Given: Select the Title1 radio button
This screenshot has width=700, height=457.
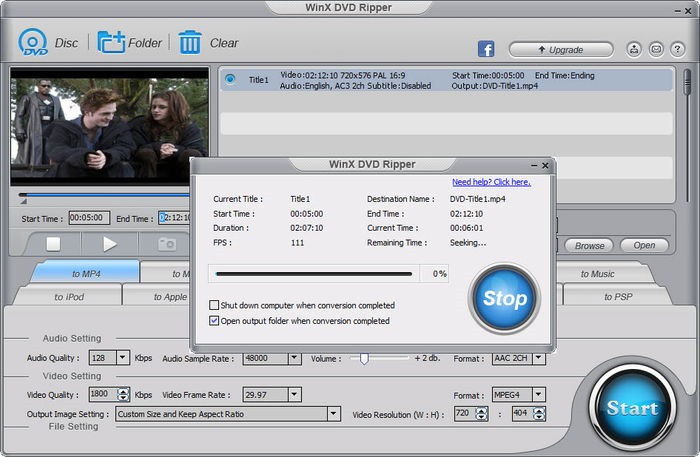Looking at the screenshot, I should tap(231, 79).
